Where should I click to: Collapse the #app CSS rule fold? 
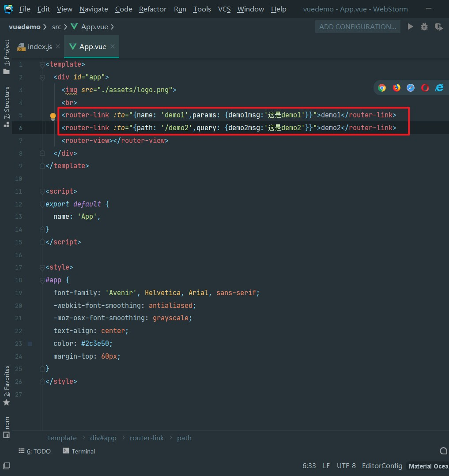(x=42, y=280)
